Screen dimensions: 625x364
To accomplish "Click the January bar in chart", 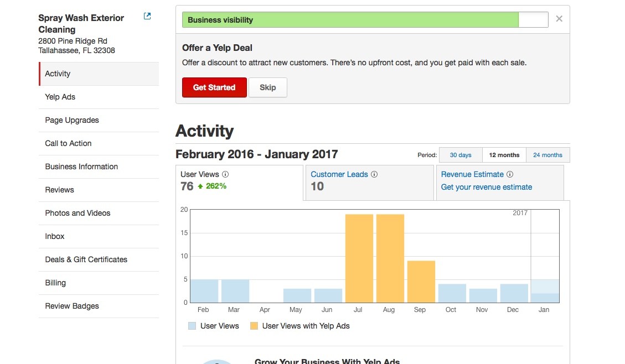I will [x=545, y=291].
